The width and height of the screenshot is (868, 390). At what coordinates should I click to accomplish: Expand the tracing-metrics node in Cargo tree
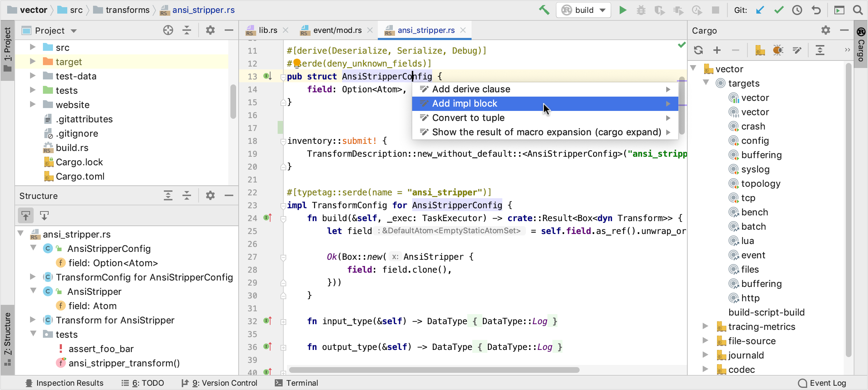pyautogui.click(x=705, y=326)
